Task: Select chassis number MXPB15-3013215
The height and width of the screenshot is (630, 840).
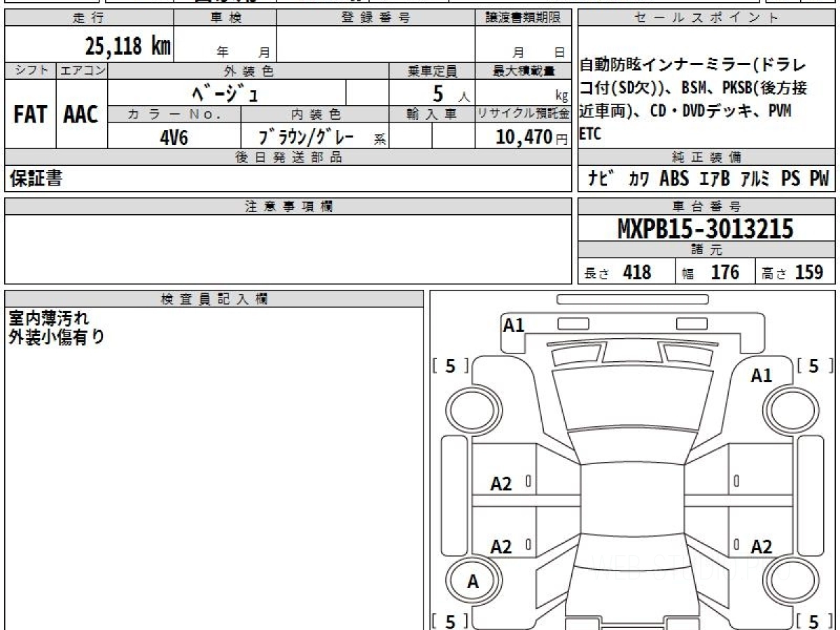Action: coord(706,229)
